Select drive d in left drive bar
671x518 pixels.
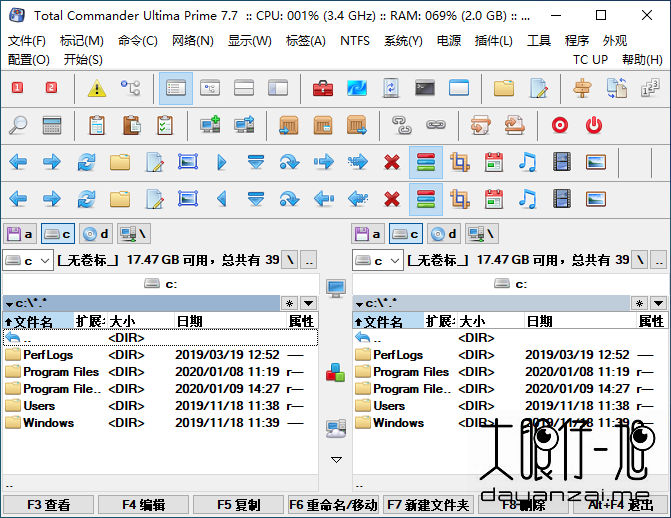point(96,234)
